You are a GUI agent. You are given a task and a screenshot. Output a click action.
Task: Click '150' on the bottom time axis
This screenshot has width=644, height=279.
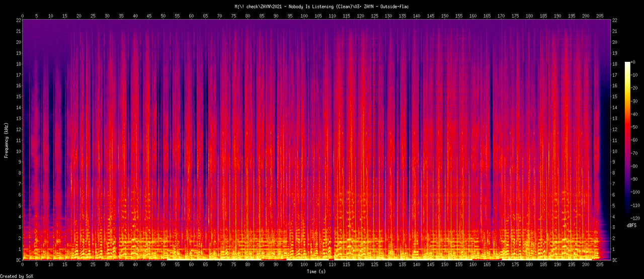(x=444, y=264)
